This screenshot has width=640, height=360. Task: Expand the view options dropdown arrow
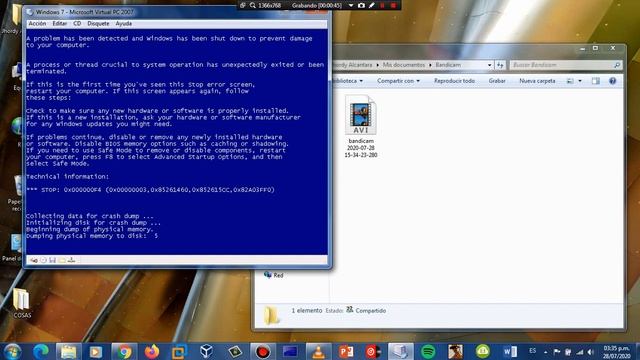(x=580, y=81)
